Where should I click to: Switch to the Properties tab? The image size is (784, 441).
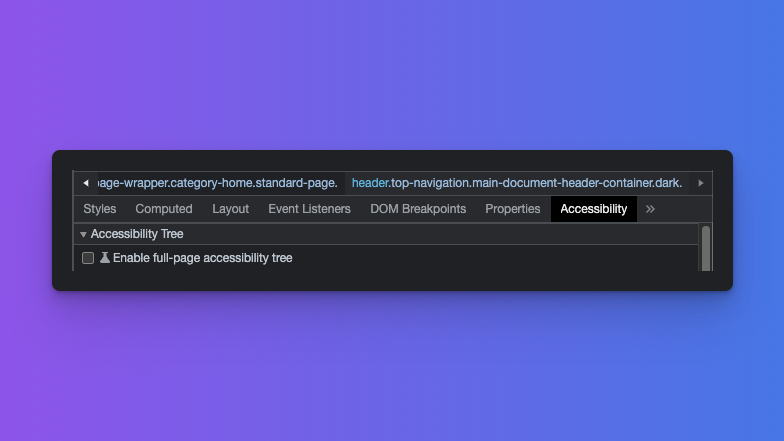point(512,209)
